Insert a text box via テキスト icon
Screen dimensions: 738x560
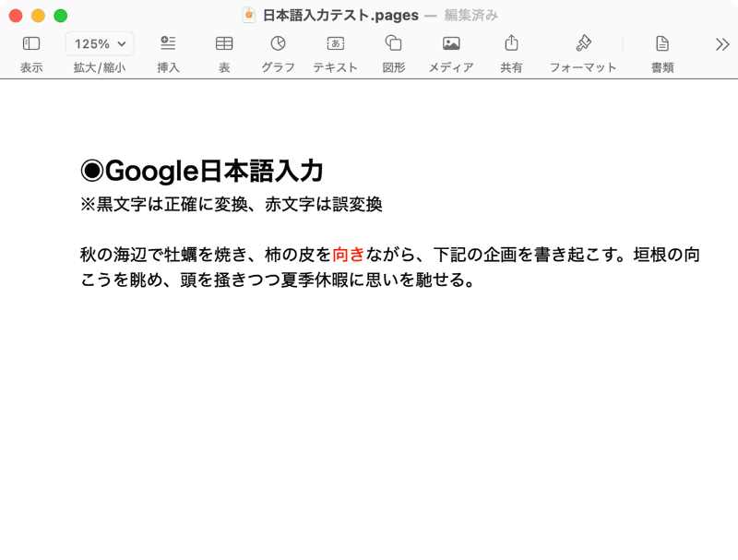(336, 43)
